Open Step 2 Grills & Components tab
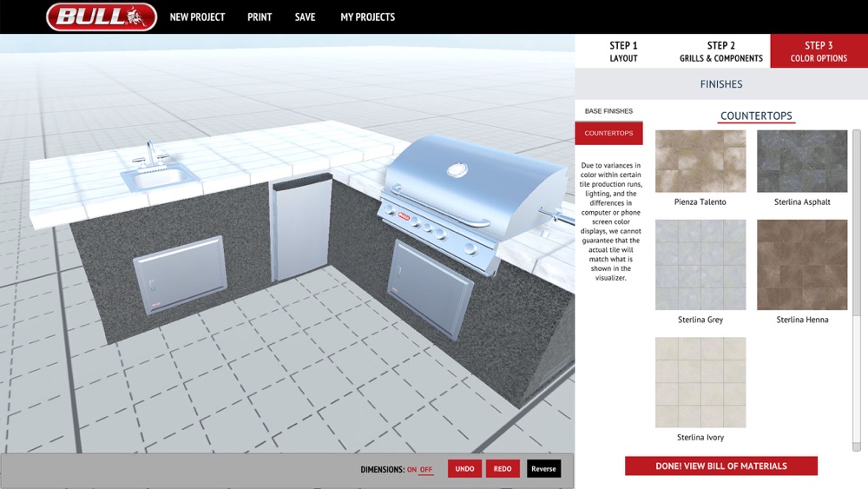 point(720,51)
